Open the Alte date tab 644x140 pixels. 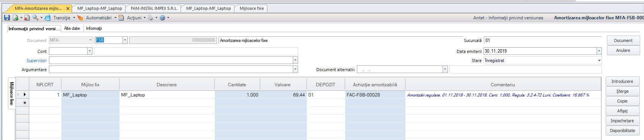pyautogui.click(x=72, y=28)
